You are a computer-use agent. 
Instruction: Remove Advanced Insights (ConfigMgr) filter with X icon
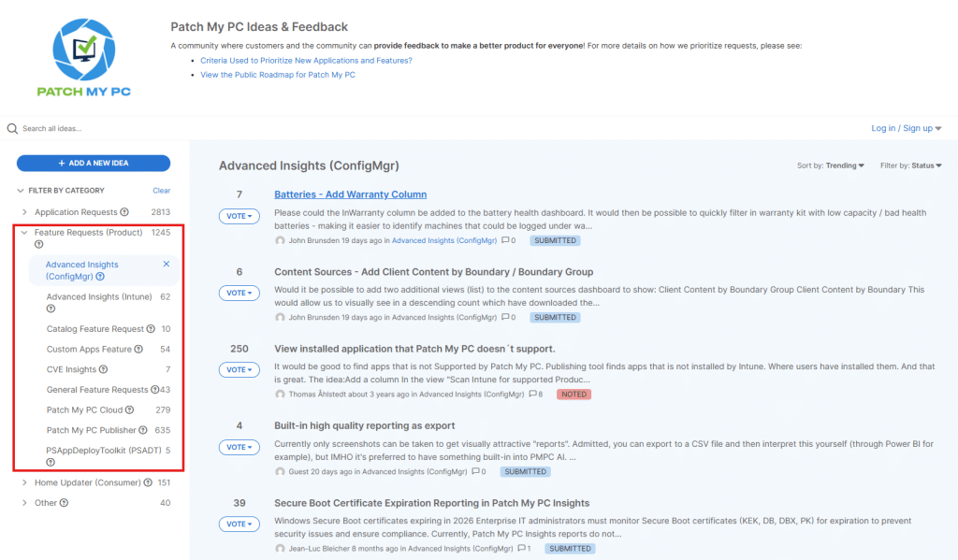coord(167,265)
